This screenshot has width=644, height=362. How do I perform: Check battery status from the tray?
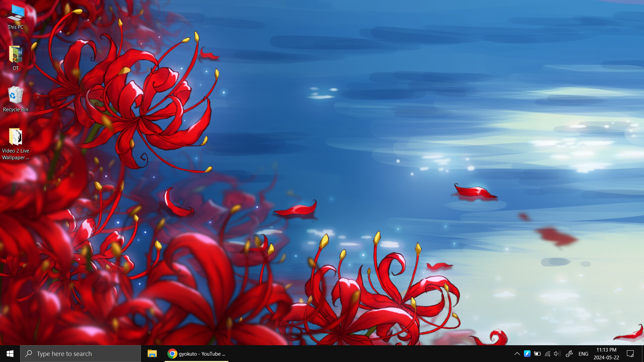pos(537,354)
